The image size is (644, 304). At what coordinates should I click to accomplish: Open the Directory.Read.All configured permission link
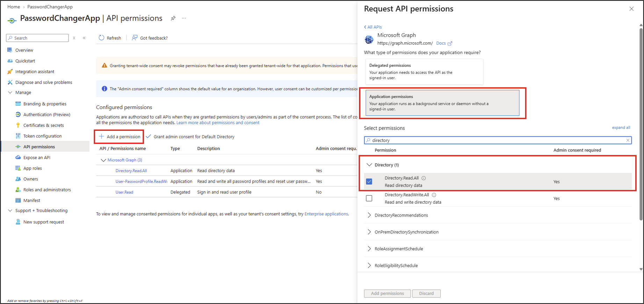(131, 171)
